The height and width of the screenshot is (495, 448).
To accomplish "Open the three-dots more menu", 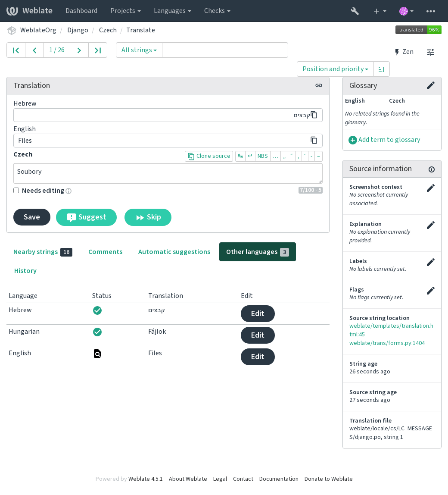I will [x=431, y=11].
